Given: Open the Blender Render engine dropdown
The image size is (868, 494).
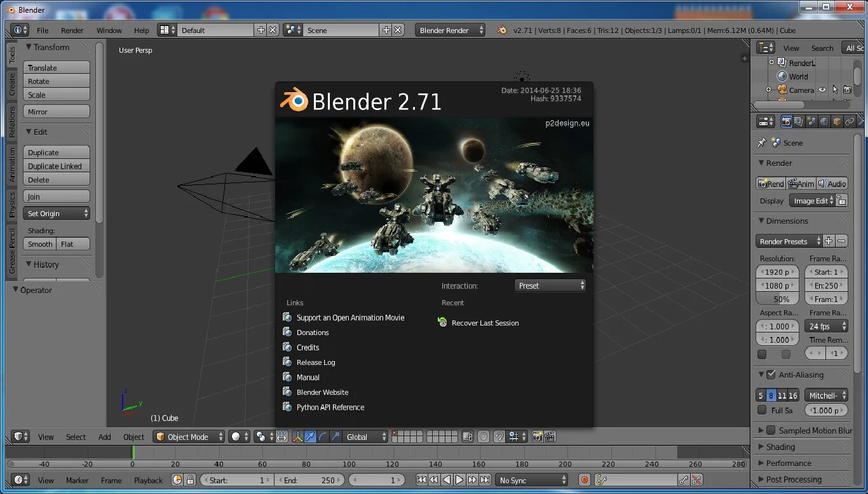Looking at the screenshot, I should click(451, 30).
